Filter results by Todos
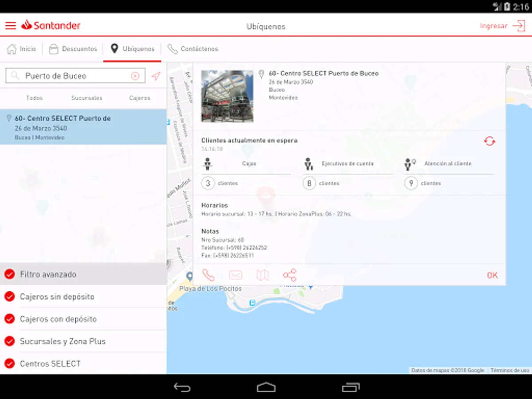The width and height of the screenshot is (532, 399). [34, 98]
